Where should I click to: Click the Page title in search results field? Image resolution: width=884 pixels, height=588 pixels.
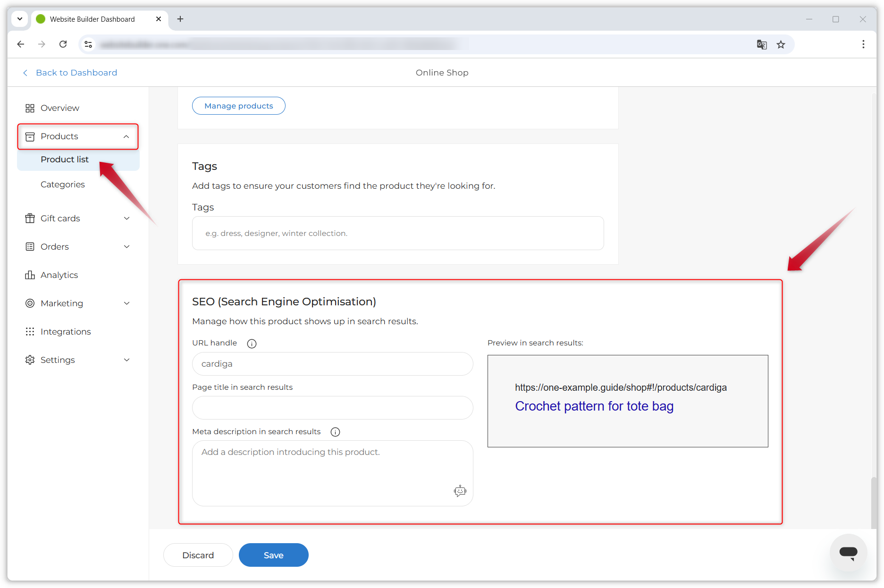click(x=332, y=408)
